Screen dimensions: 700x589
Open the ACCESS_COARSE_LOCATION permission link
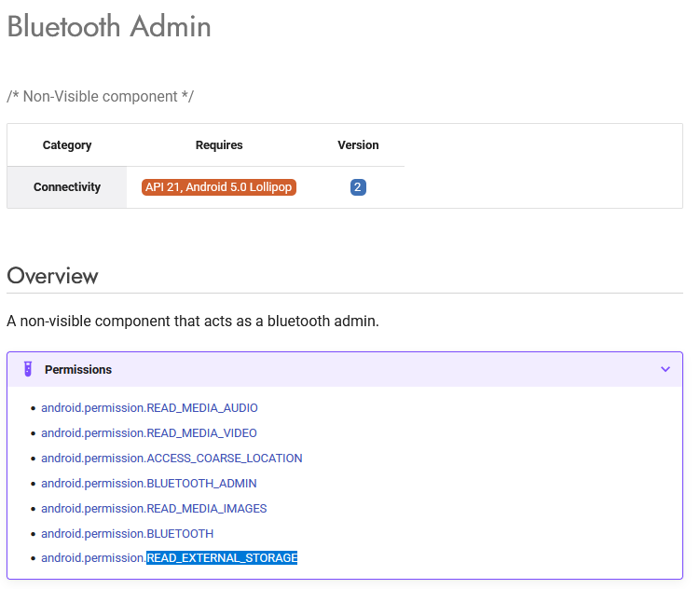tap(172, 459)
